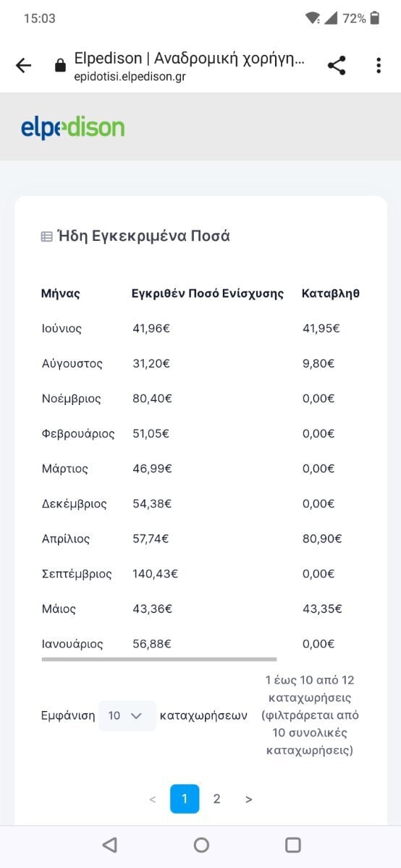Sort by Εγκριθέν Ποσό Ενίσχυσης column header
The height and width of the screenshot is (868, 401).
coord(208,294)
